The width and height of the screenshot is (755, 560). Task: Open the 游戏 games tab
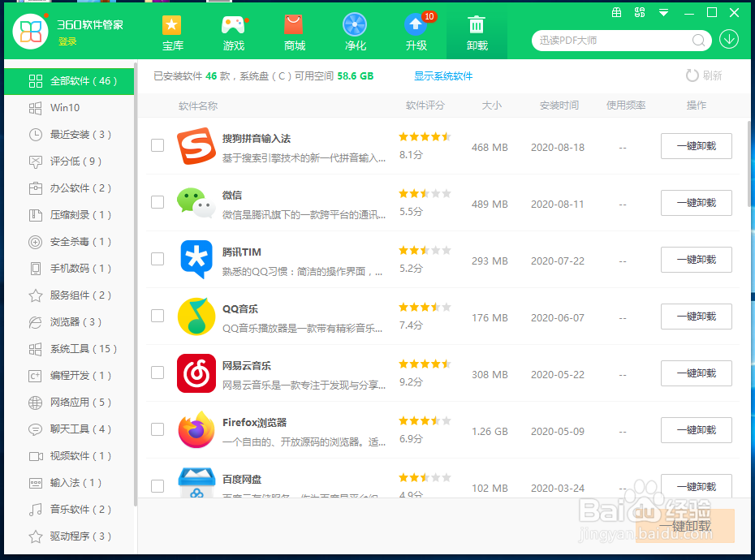[234, 32]
